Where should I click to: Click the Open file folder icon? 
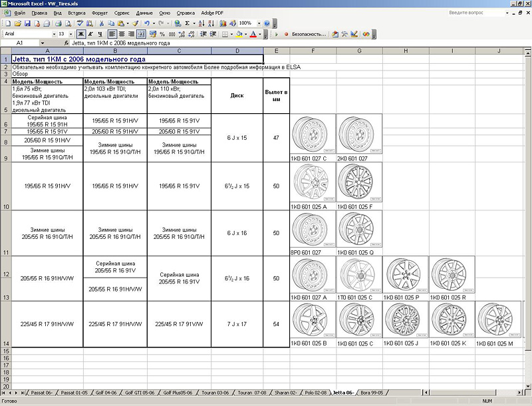pyautogui.click(x=18, y=23)
